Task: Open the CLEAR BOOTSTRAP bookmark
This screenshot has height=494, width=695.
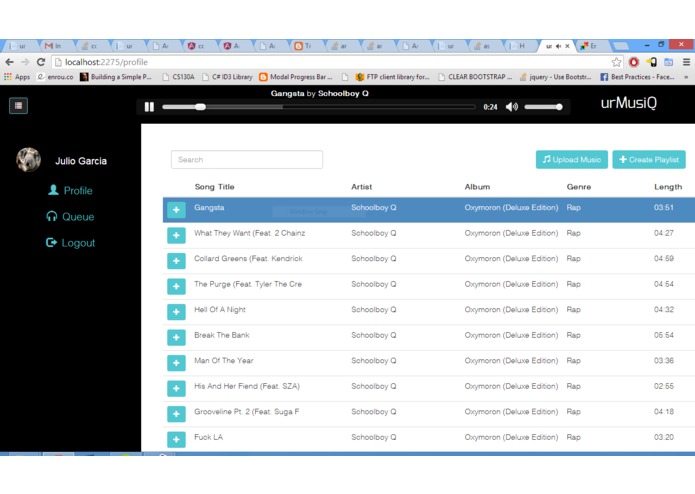Action: [475, 77]
